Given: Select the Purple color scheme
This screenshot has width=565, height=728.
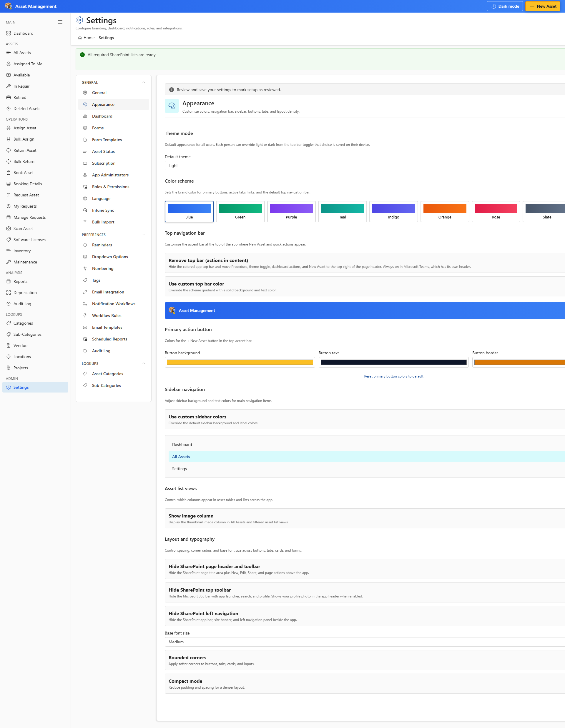Looking at the screenshot, I should click(291, 211).
